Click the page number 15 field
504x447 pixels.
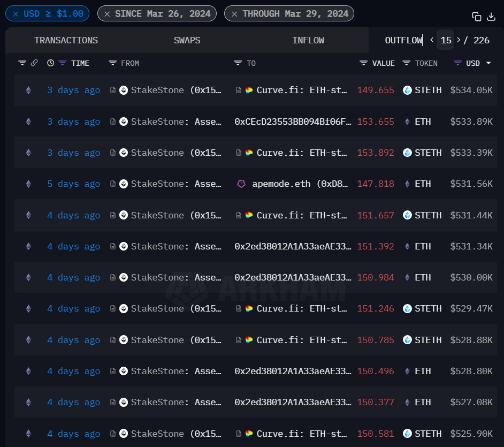[446, 40]
